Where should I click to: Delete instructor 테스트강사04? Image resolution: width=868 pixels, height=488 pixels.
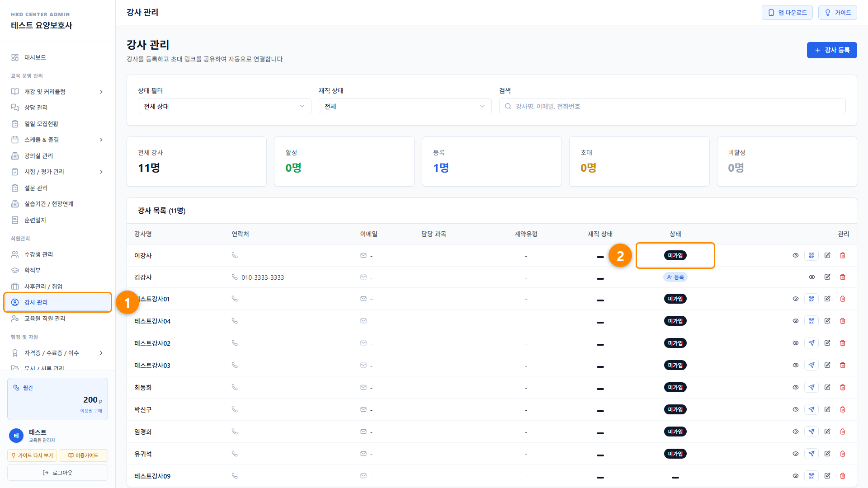point(843,321)
